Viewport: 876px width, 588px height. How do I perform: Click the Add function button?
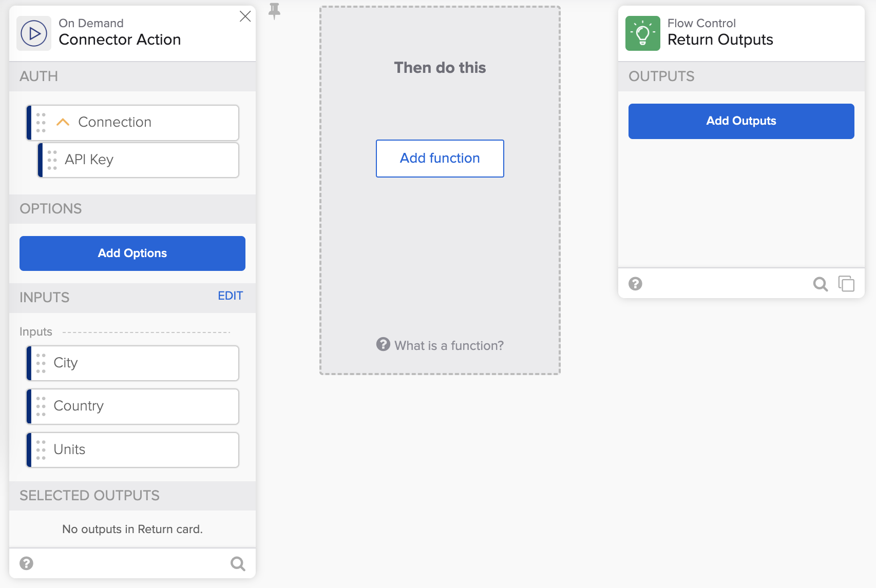440,159
